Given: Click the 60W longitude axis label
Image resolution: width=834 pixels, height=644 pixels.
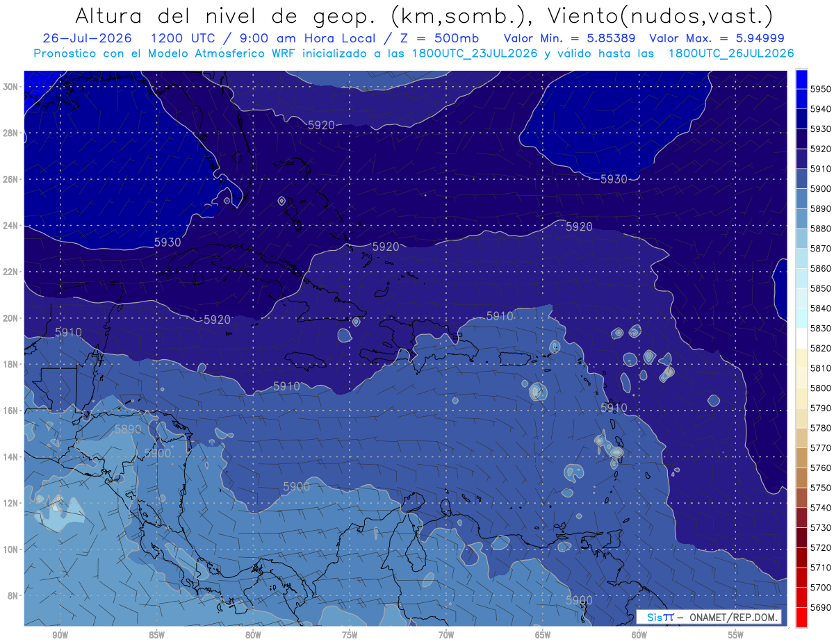Looking at the screenshot, I should point(639,635).
